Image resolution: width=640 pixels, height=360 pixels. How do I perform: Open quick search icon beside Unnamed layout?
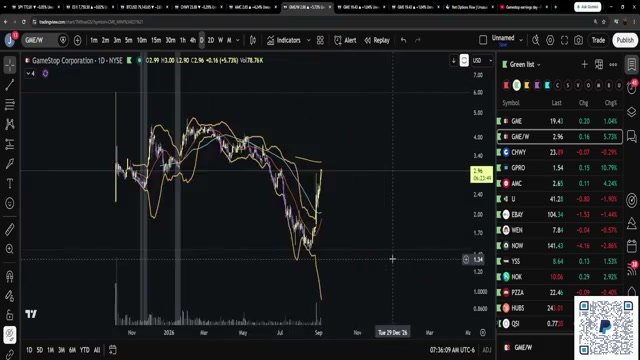coord(536,40)
